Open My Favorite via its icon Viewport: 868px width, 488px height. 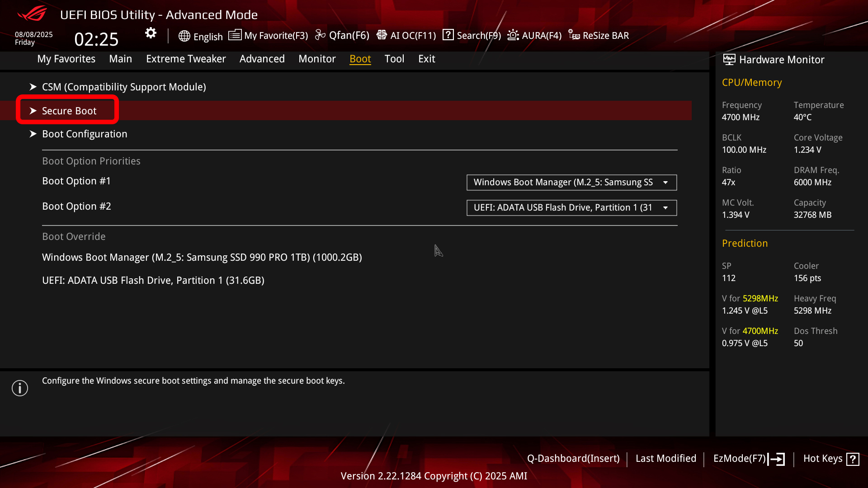pos(235,35)
